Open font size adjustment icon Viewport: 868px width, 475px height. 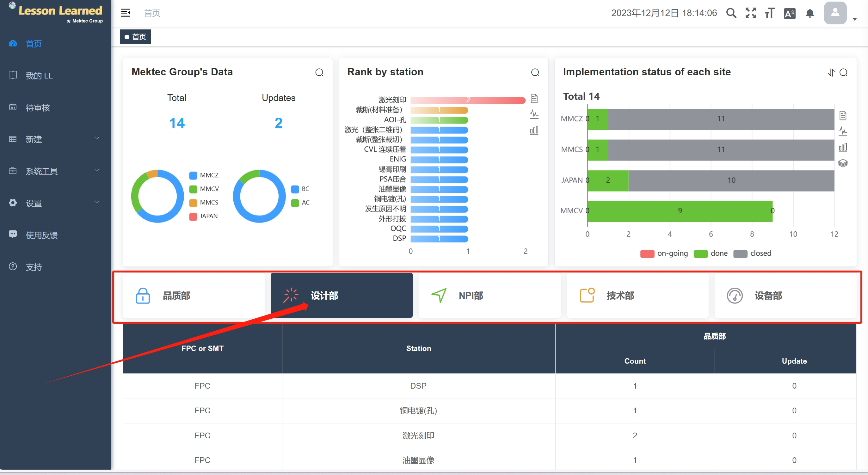tap(770, 13)
